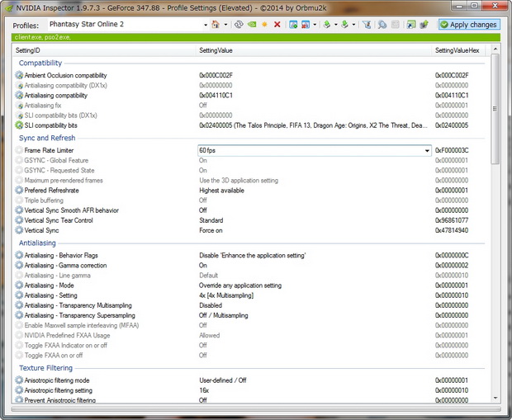The image size is (512, 420).
Task: Collapse the Sync and Refresh group header
Action: point(47,138)
